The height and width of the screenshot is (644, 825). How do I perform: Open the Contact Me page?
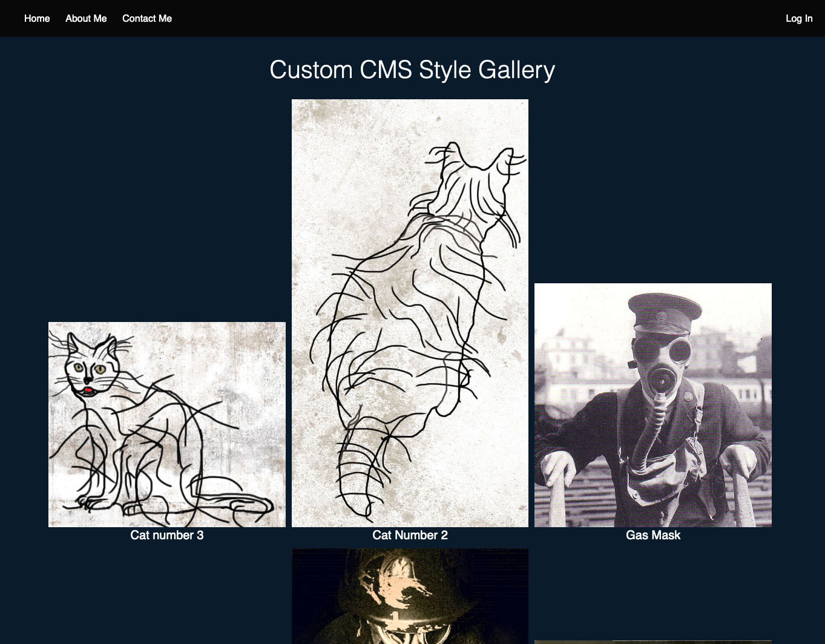pos(147,19)
